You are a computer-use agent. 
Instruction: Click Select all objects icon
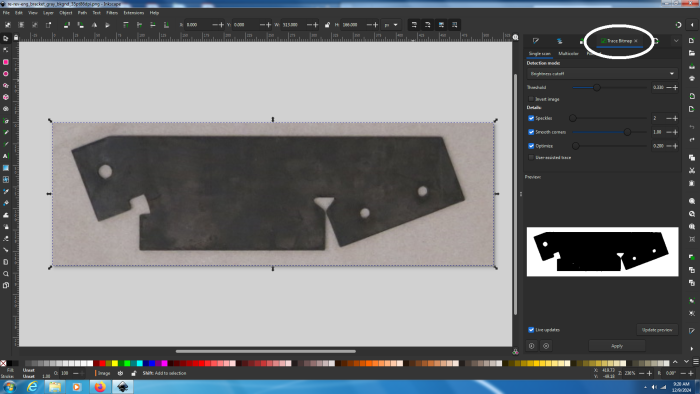coord(8,25)
